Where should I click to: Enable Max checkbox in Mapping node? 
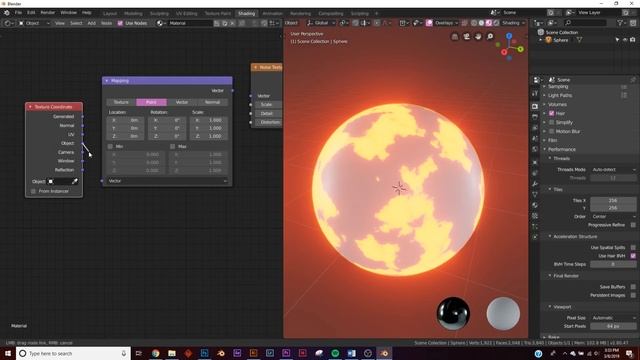point(173,146)
